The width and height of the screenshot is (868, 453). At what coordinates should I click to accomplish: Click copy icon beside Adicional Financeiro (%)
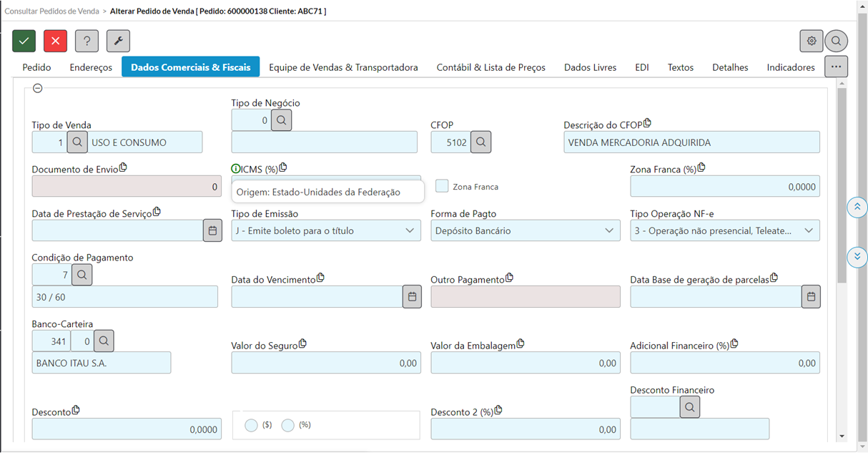pyautogui.click(x=734, y=344)
